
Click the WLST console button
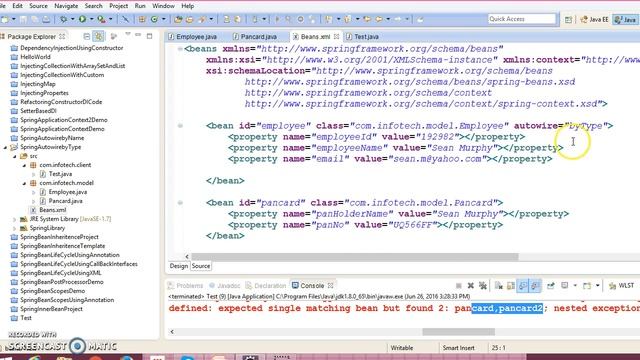tap(622, 285)
